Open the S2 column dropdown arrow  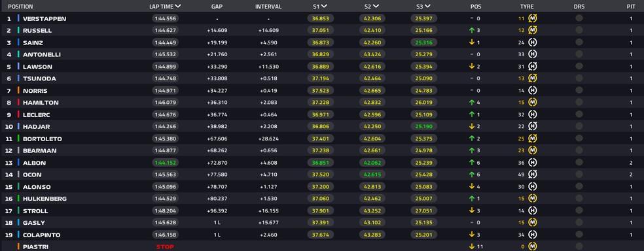376,6
